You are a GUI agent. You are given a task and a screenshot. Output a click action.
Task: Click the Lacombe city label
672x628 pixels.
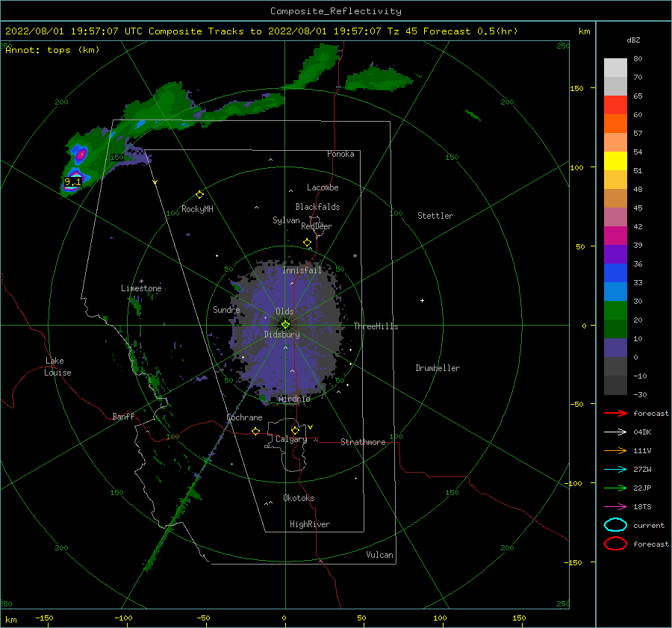(x=323, y=187)
